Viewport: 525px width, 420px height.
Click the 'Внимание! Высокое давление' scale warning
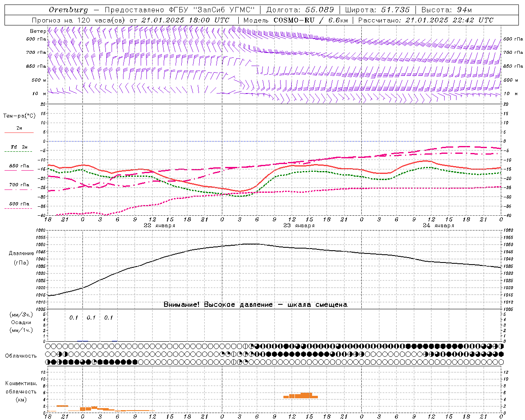(x=218, y=305)
